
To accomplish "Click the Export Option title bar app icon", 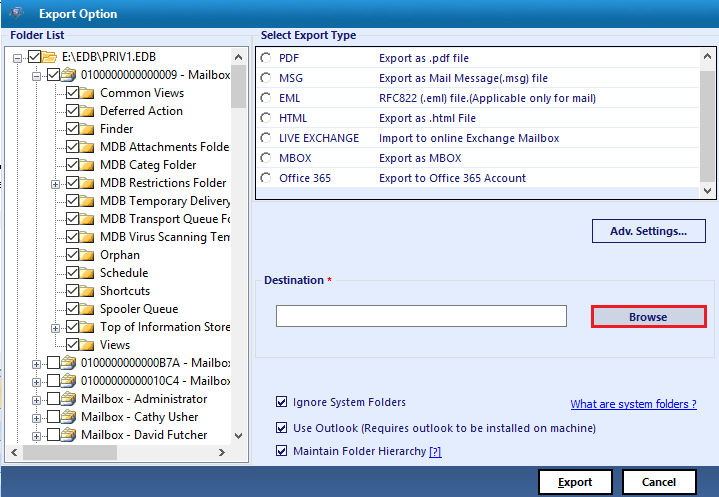I will pos(17,13).
